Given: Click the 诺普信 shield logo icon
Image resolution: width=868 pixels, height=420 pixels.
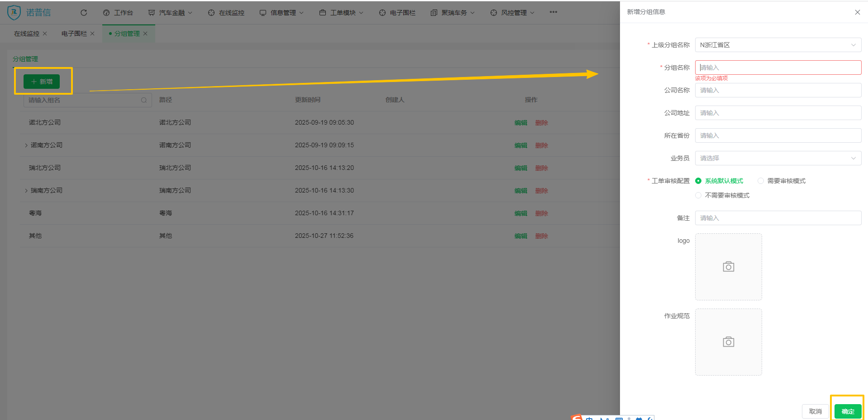Looking at the screenshot, I should 14,12.
